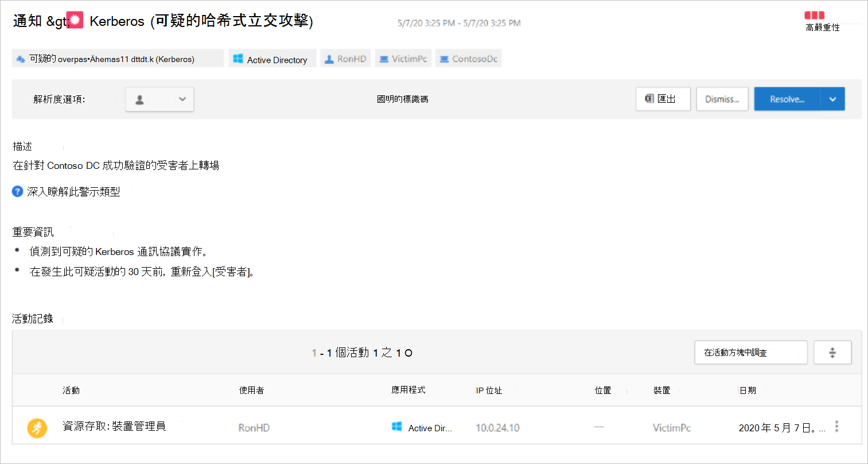Click the 位置 column header
This screenshot has height=464, width=868.
pos(603,390)
